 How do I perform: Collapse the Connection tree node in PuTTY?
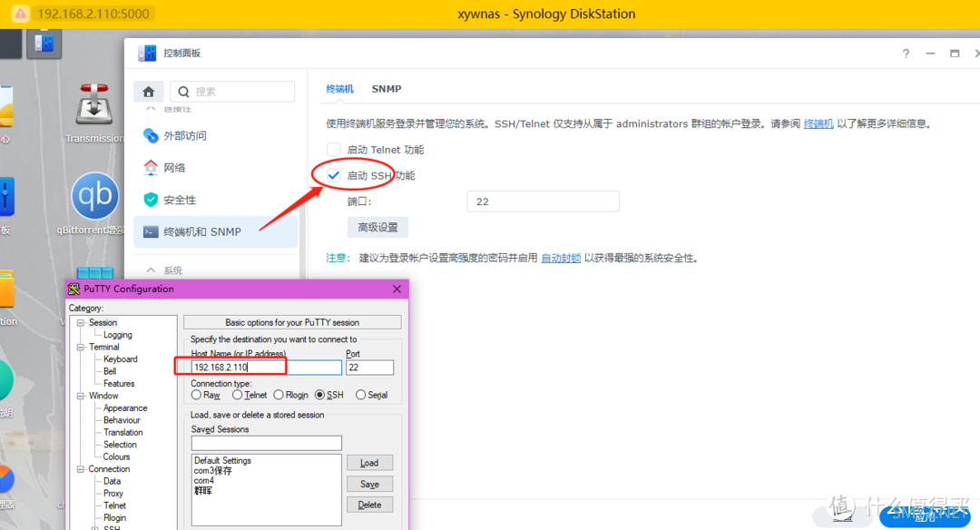pos(81,469)
